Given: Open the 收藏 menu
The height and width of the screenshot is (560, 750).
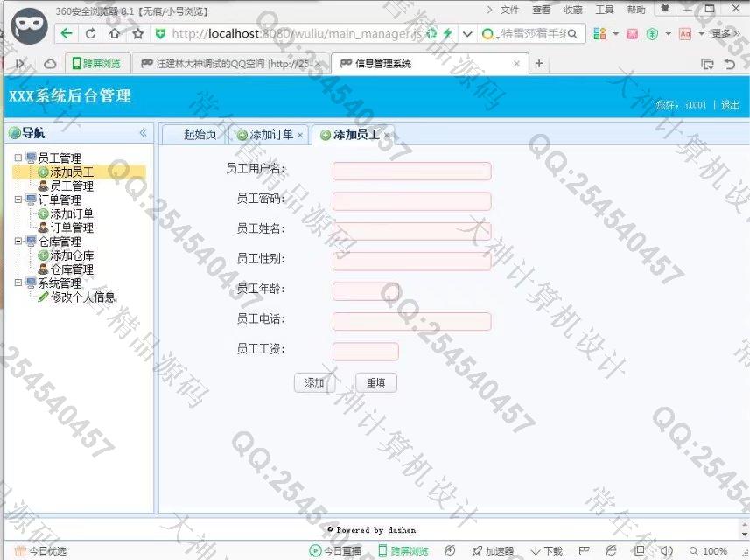Looking at the screenshot, I should (x=572, y=10).
